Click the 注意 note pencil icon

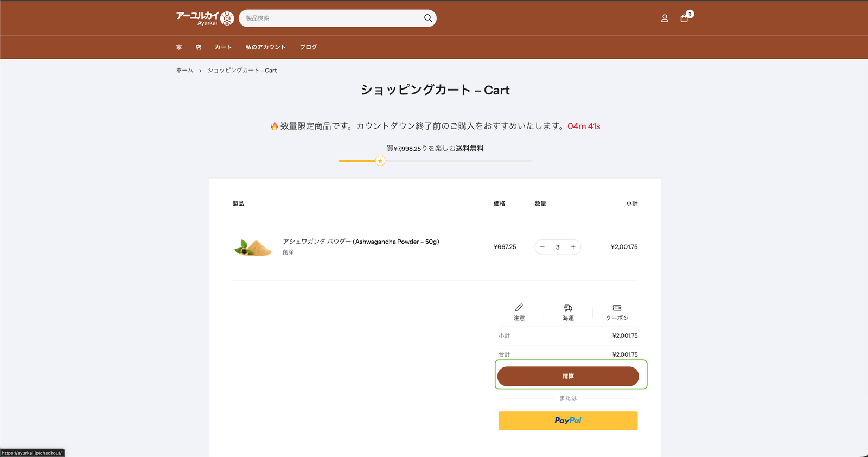tap(519, 308)
